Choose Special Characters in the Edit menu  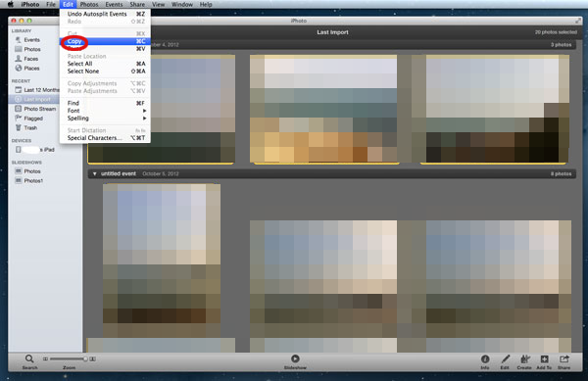tap(106, 138)
